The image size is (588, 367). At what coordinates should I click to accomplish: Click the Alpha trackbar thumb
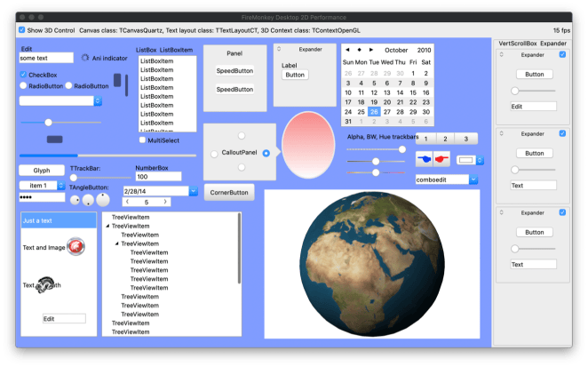click(x=402, y=149)
